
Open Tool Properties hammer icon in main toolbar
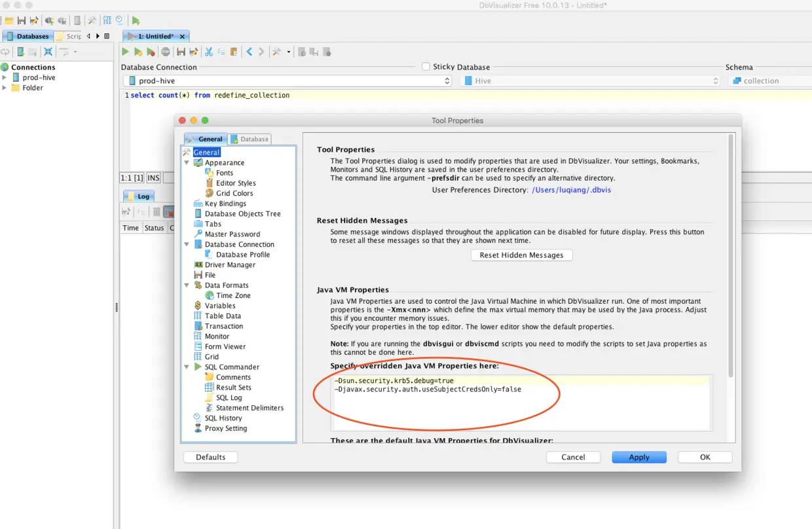point(92,21)
